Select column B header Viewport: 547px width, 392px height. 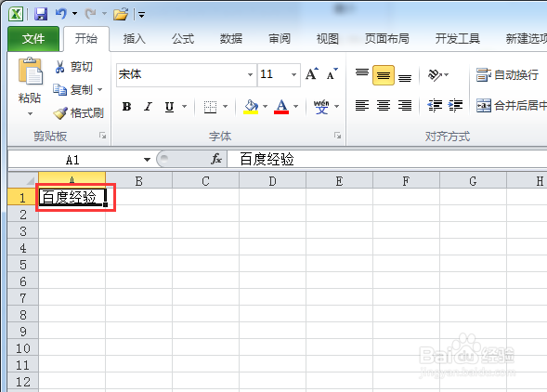(x=139, y=181)
